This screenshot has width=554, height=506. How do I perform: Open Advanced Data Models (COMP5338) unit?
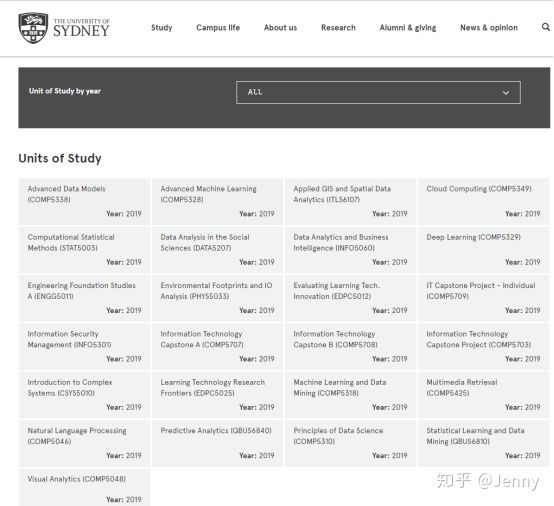(x=84, y=201)
